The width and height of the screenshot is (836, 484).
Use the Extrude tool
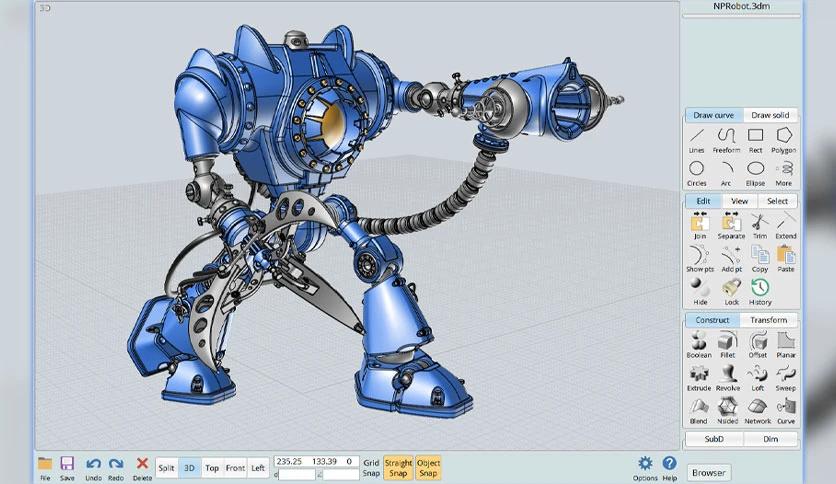(x=698, y=378)
